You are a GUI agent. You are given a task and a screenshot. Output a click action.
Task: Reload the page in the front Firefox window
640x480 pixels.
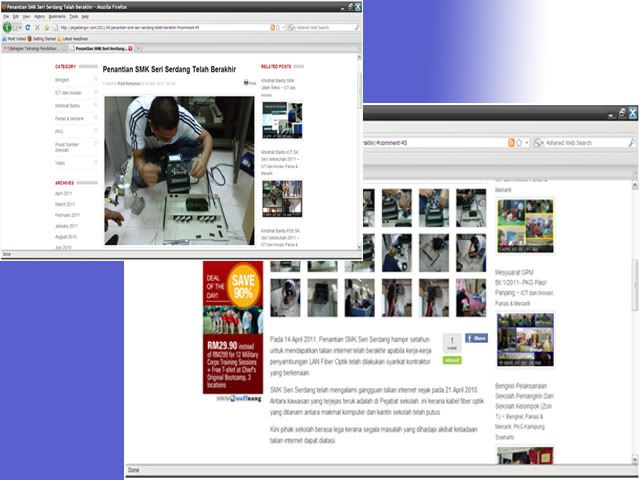tap(27, 27)
